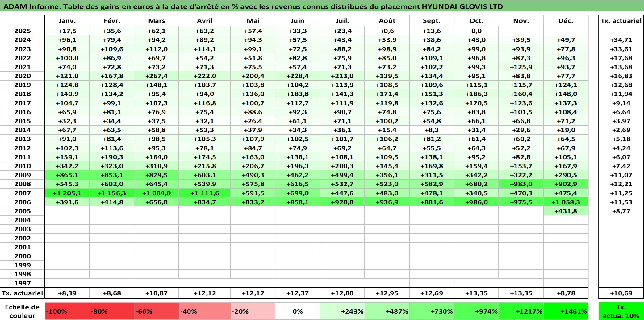Image resolution: width=644 pixels, height=320 pixels.
Task: Select the +1461% bright green scale swatch
Action: point(566,311)
